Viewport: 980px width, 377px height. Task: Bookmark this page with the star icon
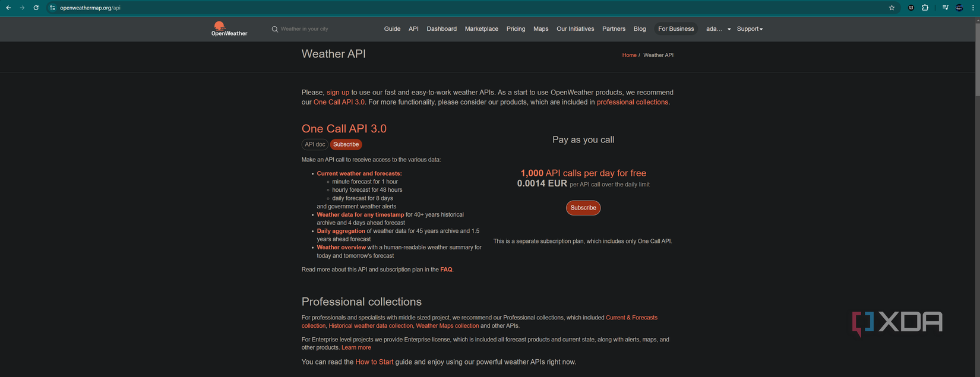click(x=892, y=8)
